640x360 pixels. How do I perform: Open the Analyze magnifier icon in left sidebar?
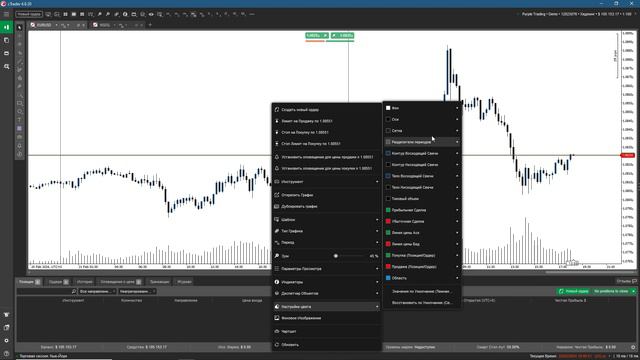tap(7, 66)
